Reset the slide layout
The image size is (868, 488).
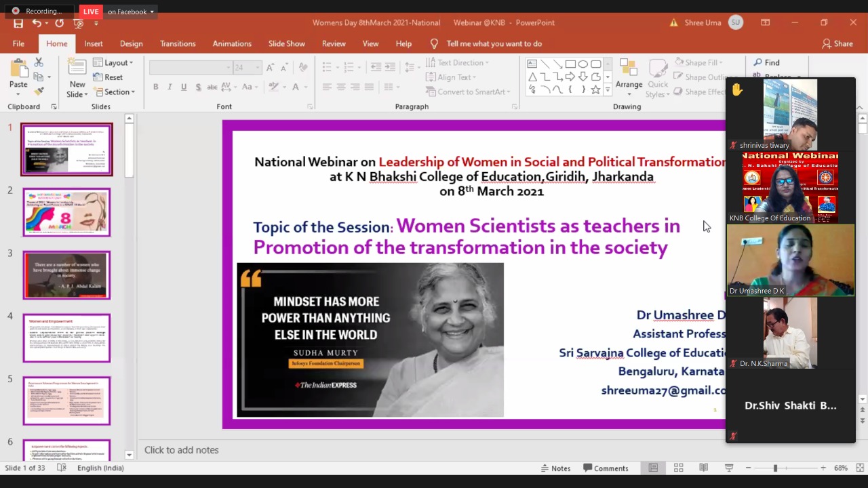[108, 77]
